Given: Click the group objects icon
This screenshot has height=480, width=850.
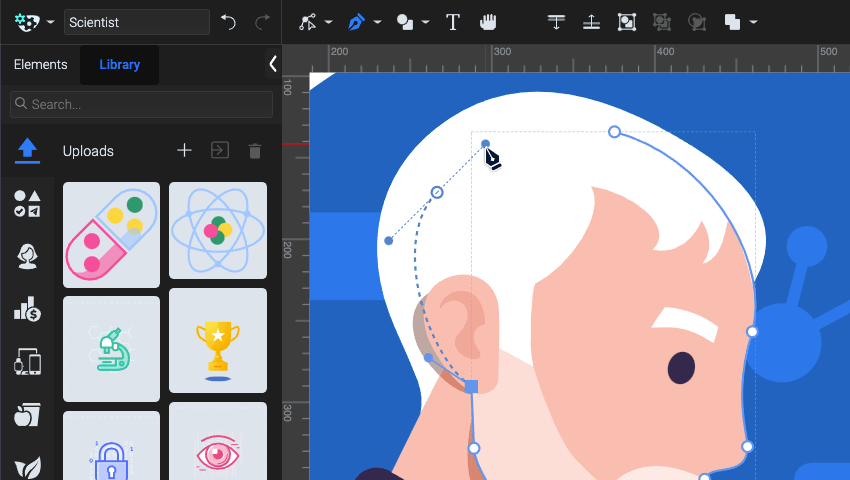Looking at the screenshot, I should point(627,22).
